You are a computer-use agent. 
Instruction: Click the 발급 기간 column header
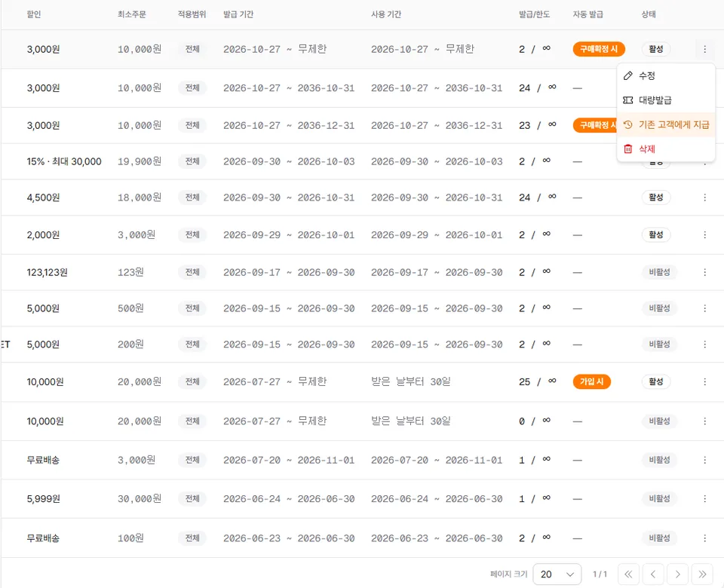pos(238,14)
